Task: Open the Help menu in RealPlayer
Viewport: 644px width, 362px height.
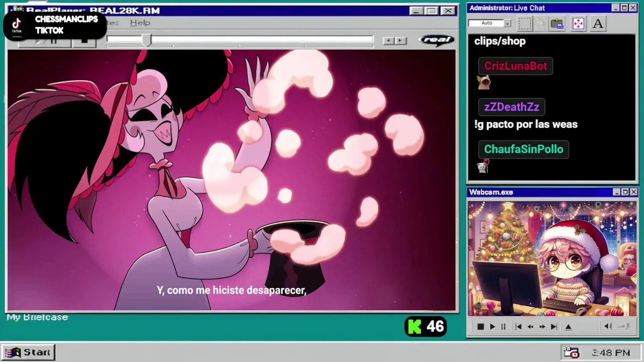Action: 140,23
